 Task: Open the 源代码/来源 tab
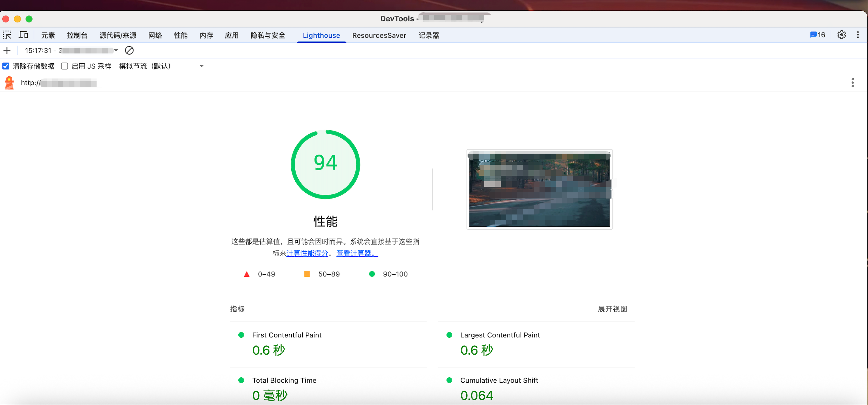(x=117, y=35)
